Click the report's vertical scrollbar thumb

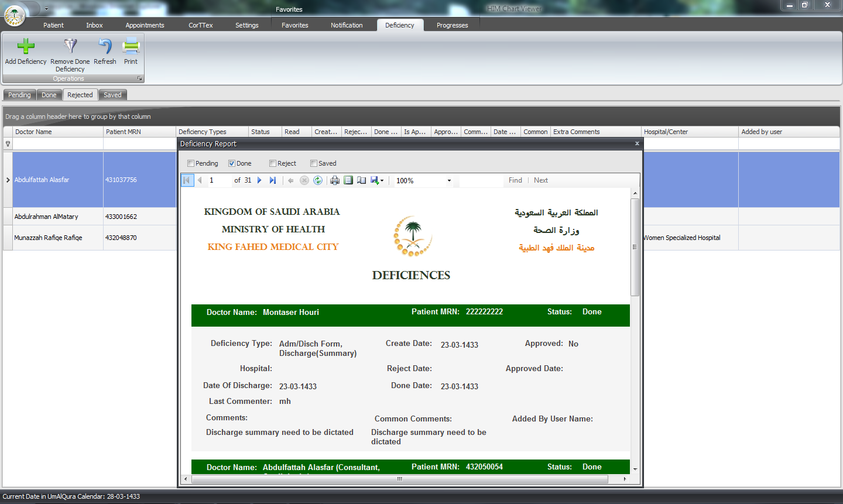635,246
